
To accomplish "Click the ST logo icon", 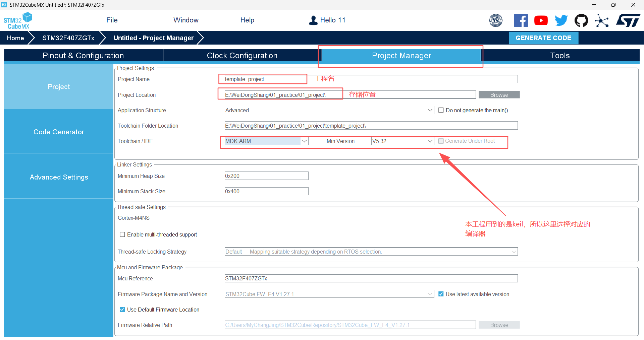I will pos(628,20).
